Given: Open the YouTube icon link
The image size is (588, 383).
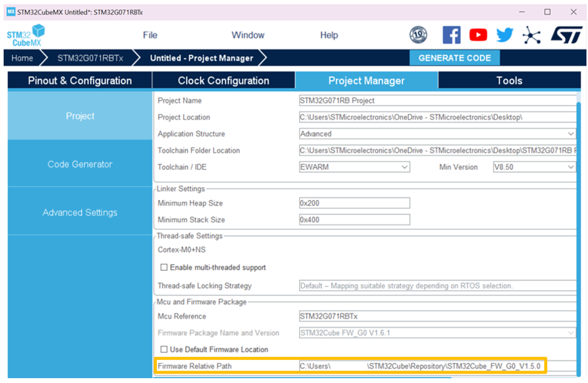Looking at the screenshot, I should pyautogui.click(x=478, y=35).
